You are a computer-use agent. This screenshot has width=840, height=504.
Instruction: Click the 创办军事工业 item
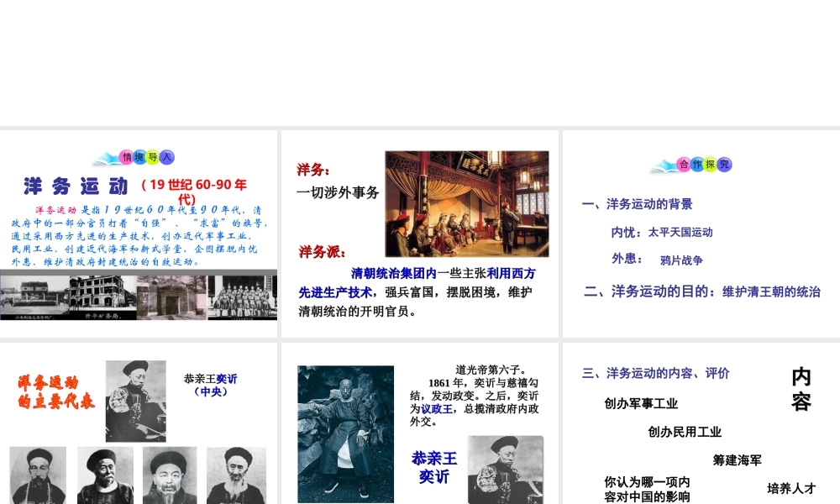click(641, 403)
